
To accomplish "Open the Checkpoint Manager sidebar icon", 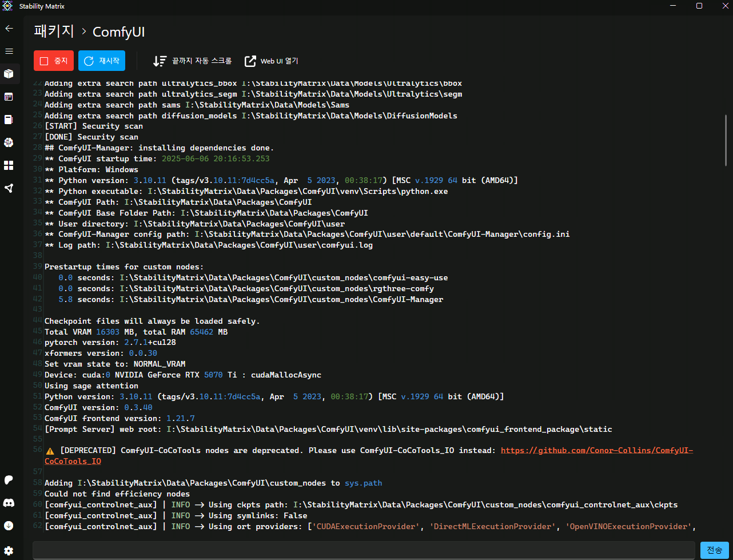I will (9, 120).
